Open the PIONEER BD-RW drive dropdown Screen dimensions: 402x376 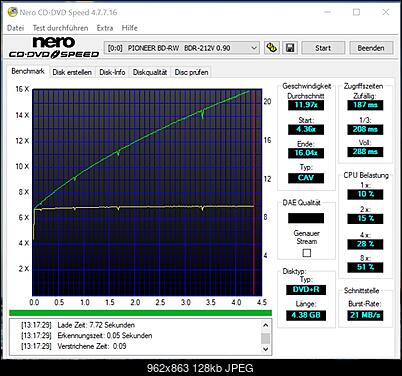tap(182, 48)
